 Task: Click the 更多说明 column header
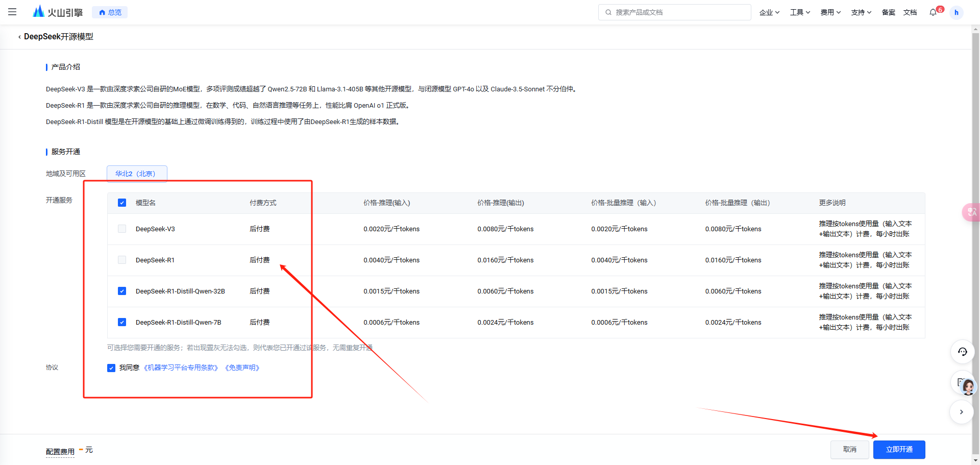(832, 203)
